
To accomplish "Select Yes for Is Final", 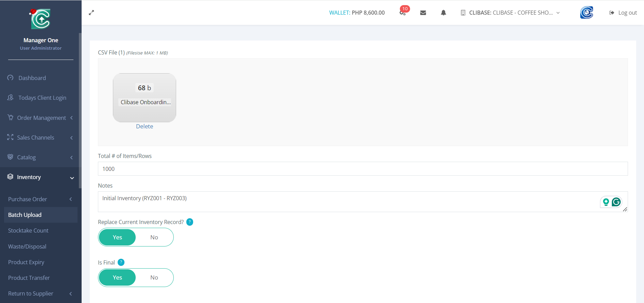I will tap(117, 277).
